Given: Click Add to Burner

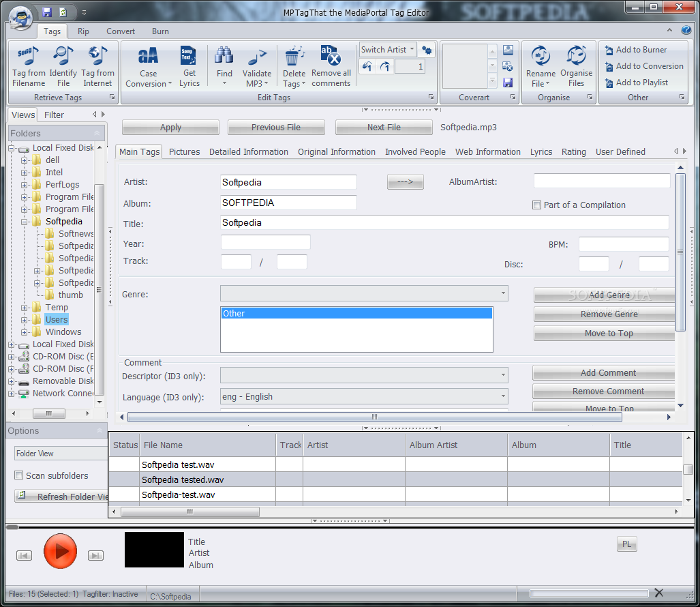Looking at the screenshot, I should click(x=636, y=50).
